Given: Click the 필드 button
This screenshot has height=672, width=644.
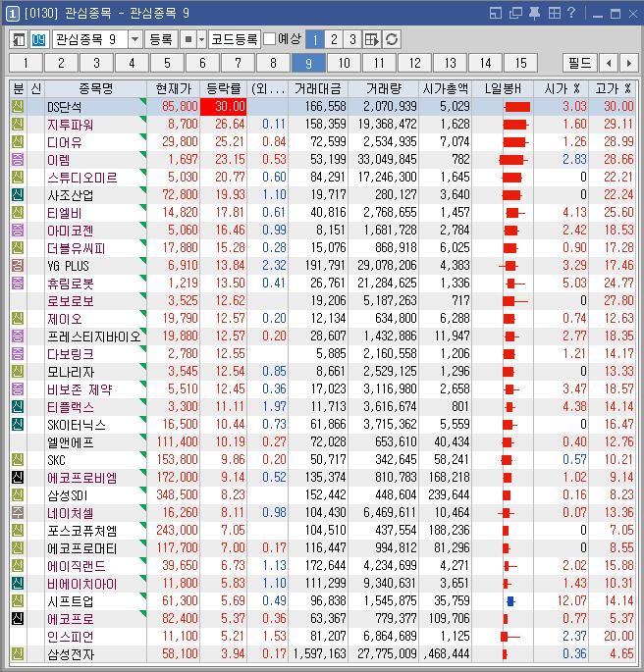Looking at the screenshot, I should [x=579, y=63].
